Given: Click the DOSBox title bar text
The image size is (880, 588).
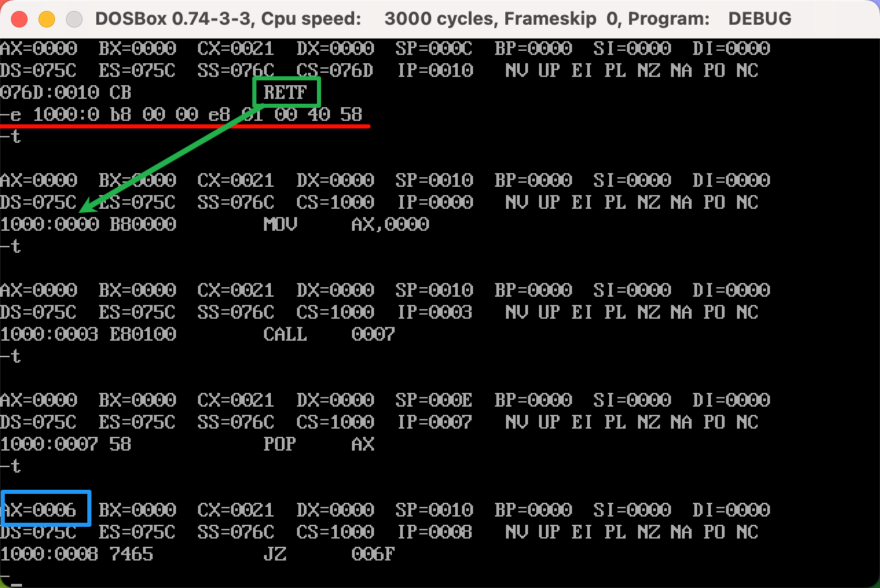Looking at the screenshot, I should pyautogui.click(x=443, y=19).
